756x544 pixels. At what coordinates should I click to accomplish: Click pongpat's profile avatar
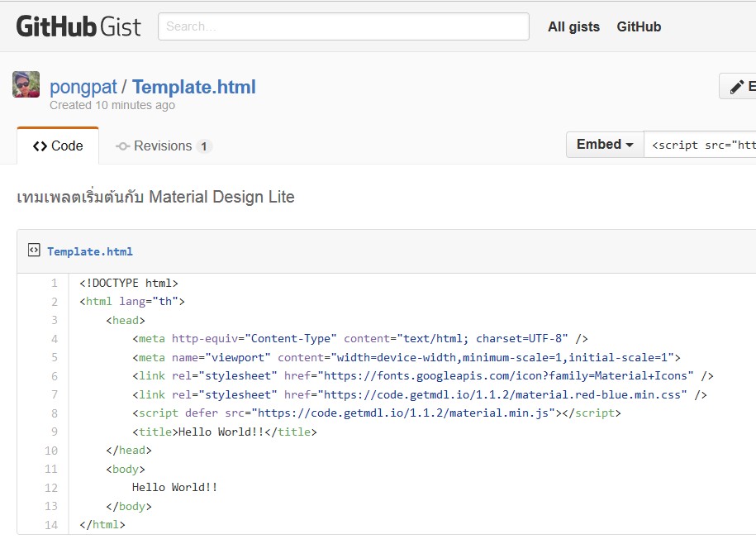coord(25,84)
